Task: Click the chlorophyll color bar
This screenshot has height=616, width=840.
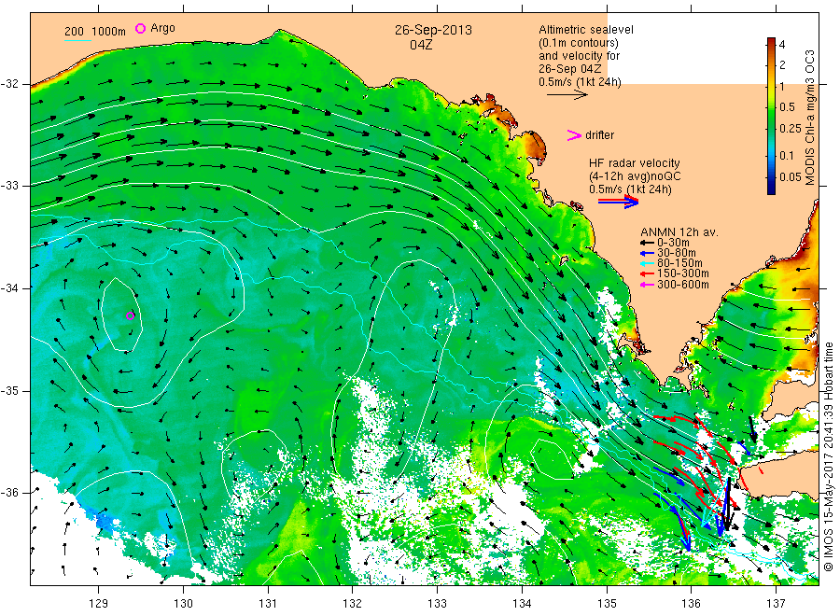Action: tap(771, 116)
